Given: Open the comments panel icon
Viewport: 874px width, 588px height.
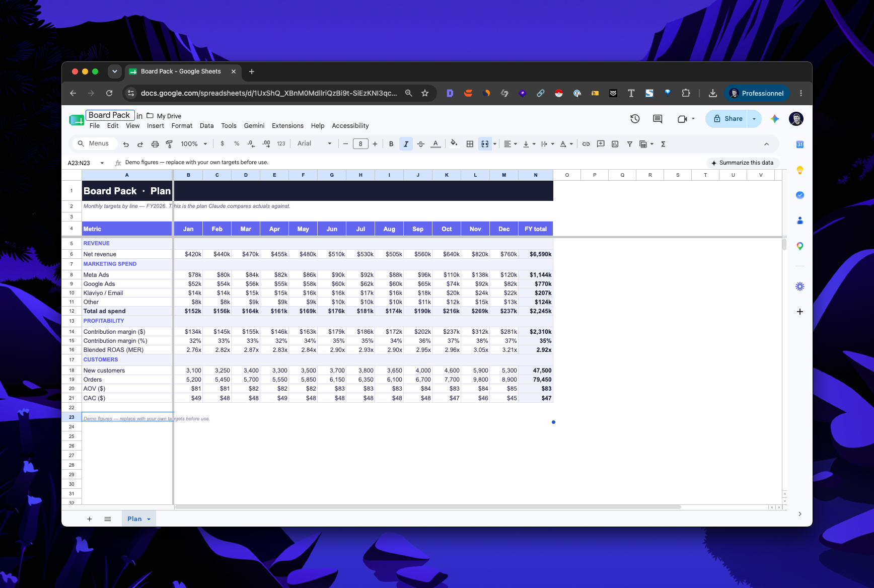Looking at the screenshot, I should coord(658,119).
